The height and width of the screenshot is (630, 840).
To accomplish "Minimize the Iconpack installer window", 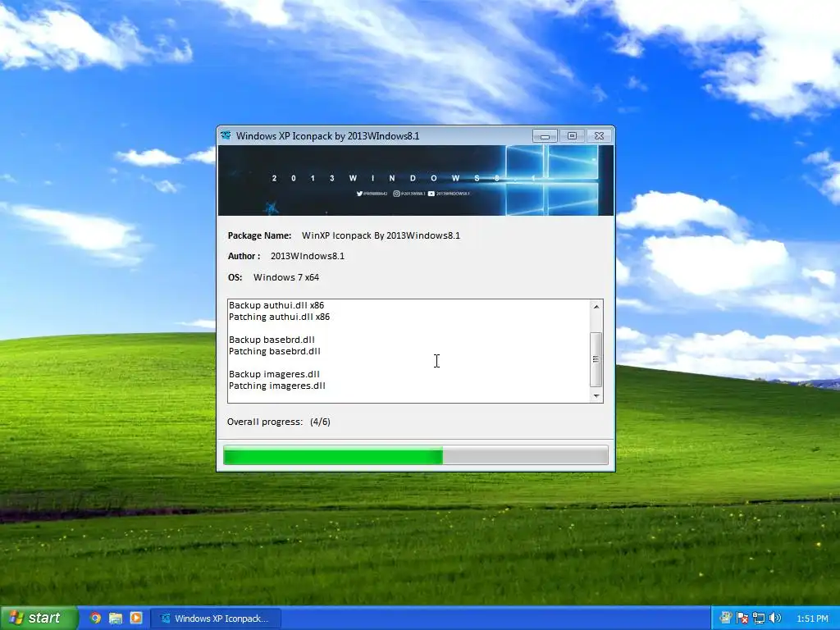I will [x=545, y=136].
